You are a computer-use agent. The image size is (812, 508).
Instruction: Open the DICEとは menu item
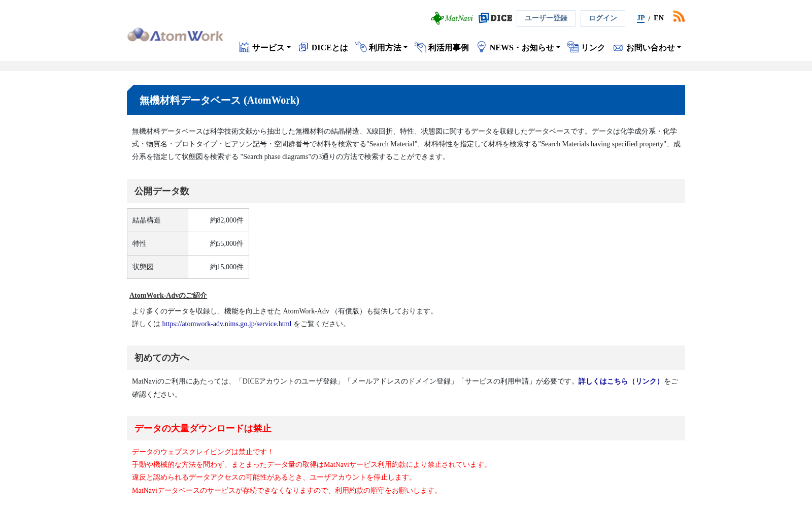329,48
